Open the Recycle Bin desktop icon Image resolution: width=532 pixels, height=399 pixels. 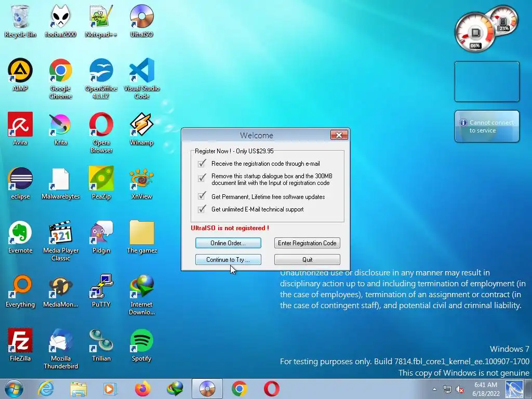(x=20, y=21)
